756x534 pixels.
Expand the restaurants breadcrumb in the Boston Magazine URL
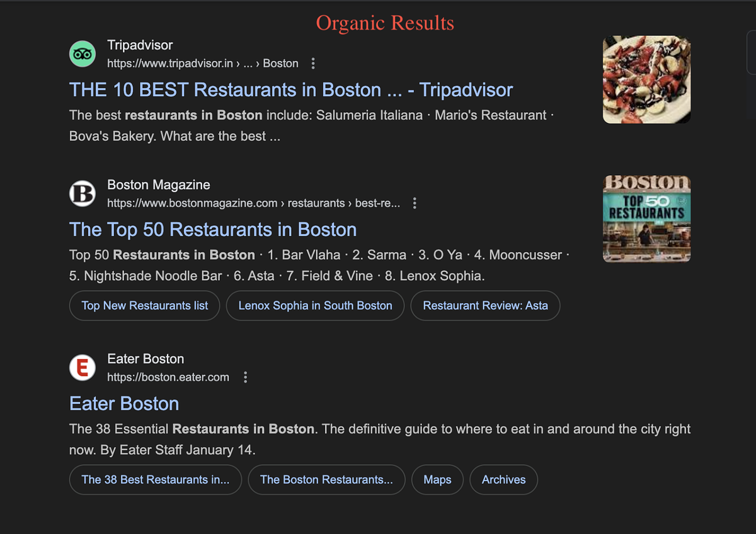pyautogui.click(x=316, y=203)
